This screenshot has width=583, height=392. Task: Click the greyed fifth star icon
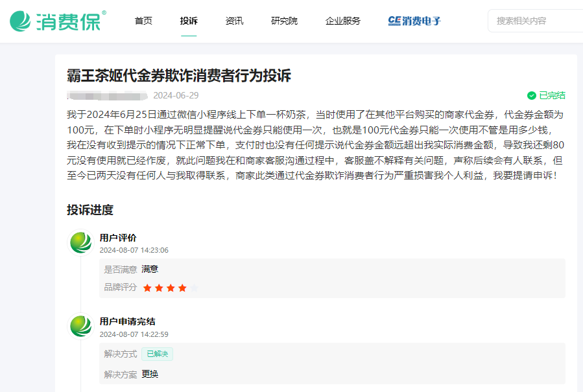click(195, 287)
